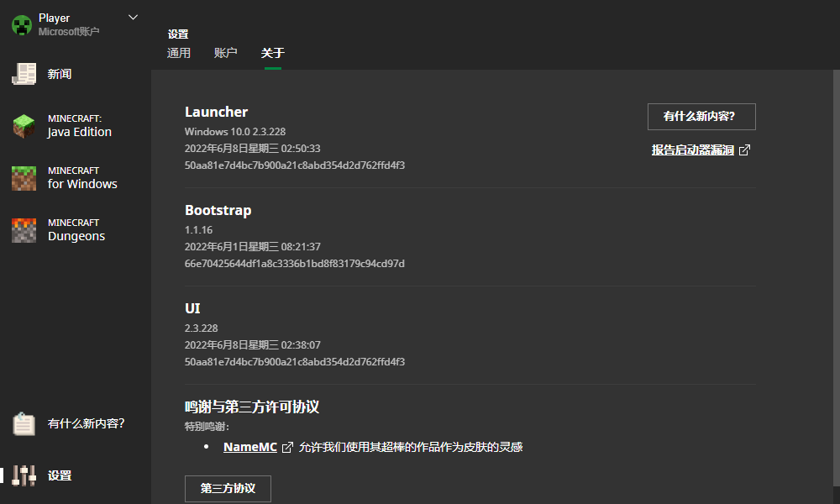Click the Creeper avatar icon
This screenshot has height=504, width=840.
point(22,24)
